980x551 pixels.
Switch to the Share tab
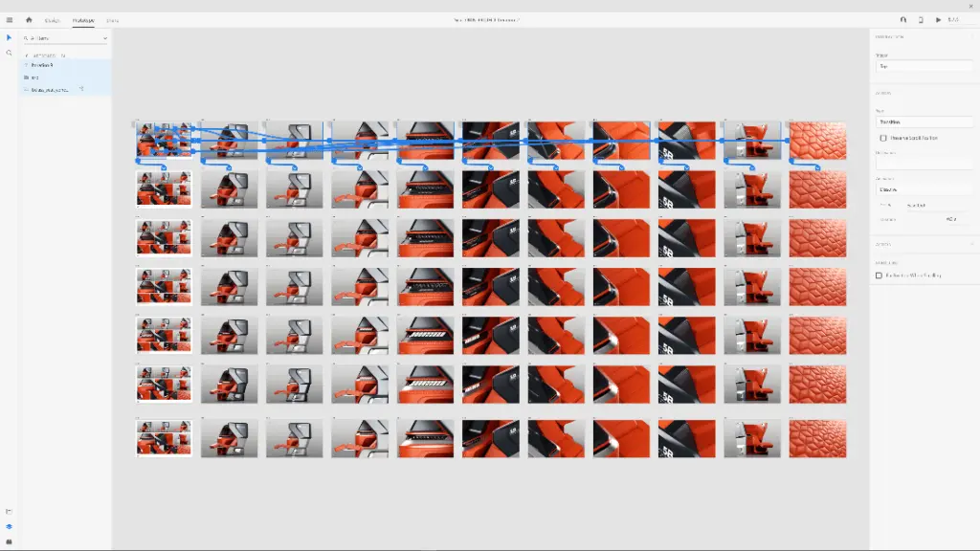click(113, 21)
